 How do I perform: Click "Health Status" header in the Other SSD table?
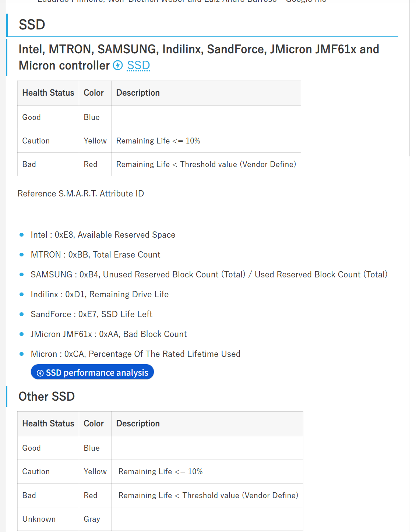[48, 424]
